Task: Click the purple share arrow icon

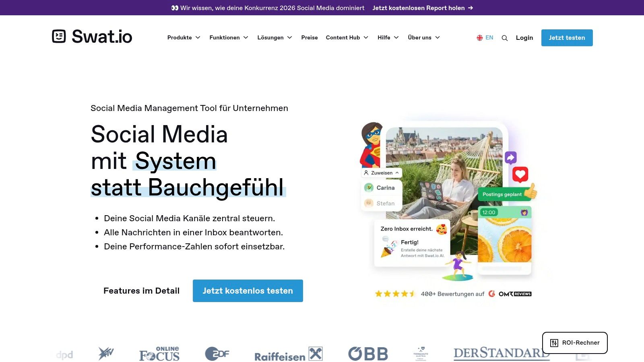Action: pos(511,158)
